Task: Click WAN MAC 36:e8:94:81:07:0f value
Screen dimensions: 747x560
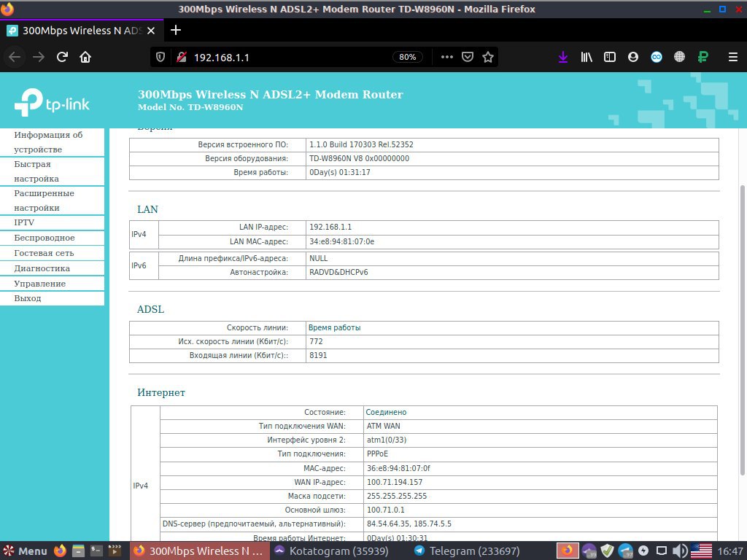Action: click(398, 469)
